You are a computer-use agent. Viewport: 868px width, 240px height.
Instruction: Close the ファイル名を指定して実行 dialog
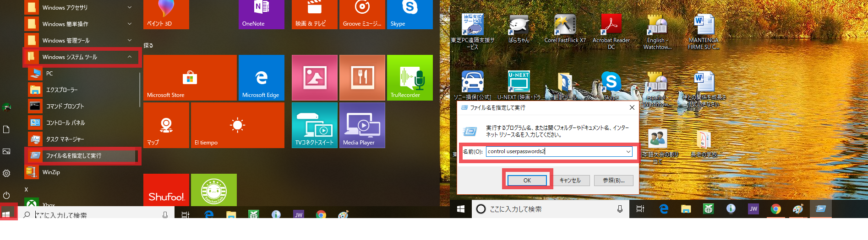point(632,107)
